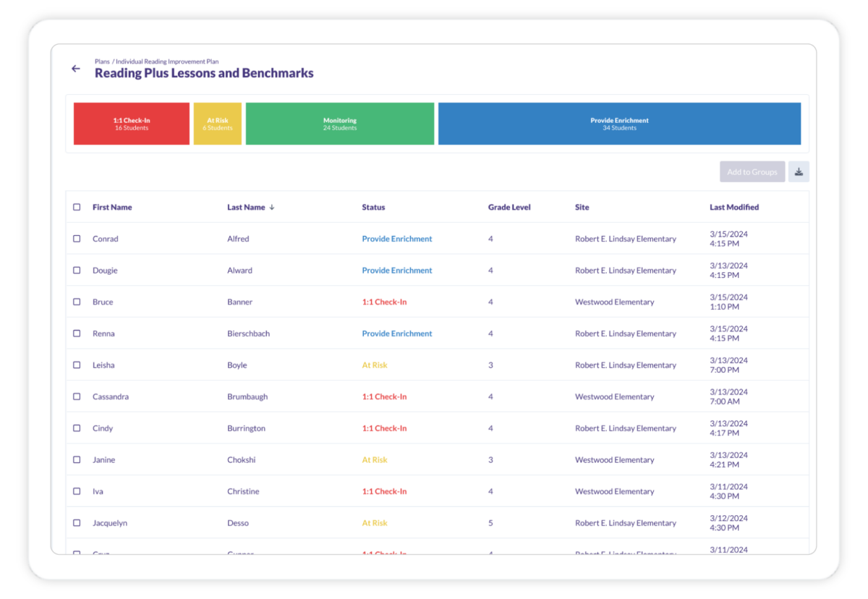Open the blue Provide Enrichment segment
Viewport: 868px width, 599px height.
619,124
